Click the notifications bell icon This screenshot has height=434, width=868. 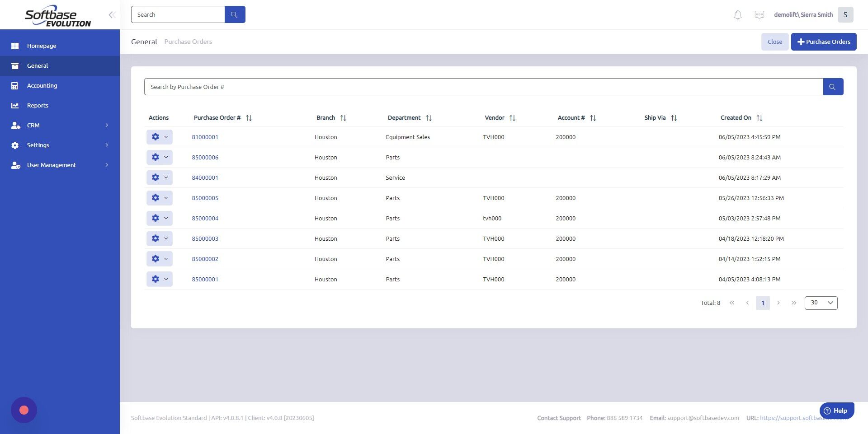(x=737, y=14)
